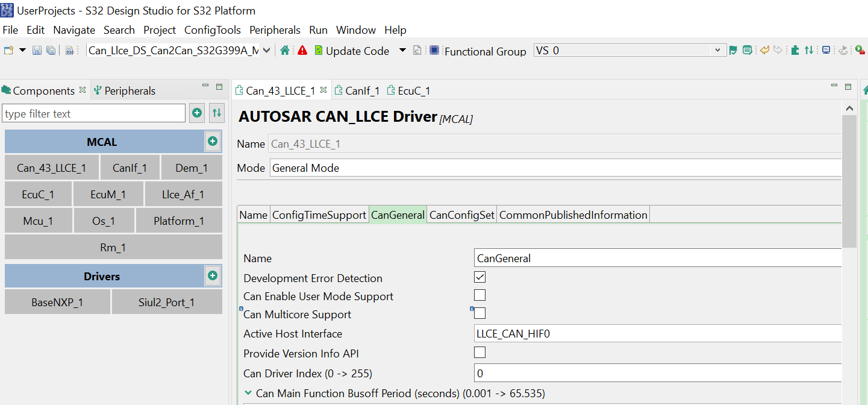Click the blue monitor icon on the toolbar
The image size is (868, 405).
[x=826, y=51]
